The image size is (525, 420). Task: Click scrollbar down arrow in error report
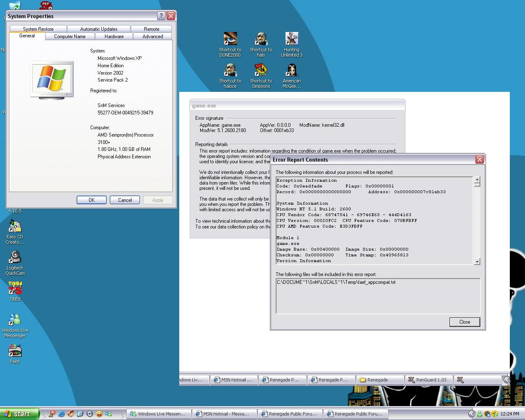[477, 262]
